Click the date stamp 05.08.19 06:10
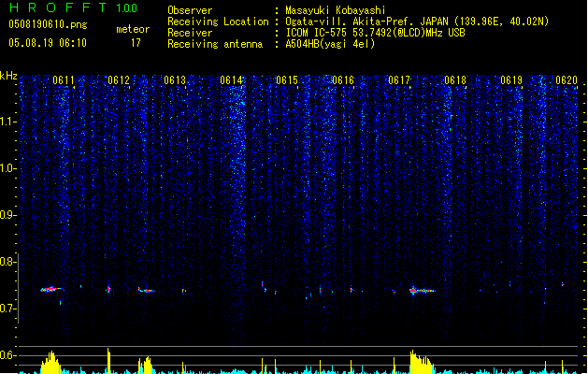Screen dimensions: 588x374 [48, 43]
